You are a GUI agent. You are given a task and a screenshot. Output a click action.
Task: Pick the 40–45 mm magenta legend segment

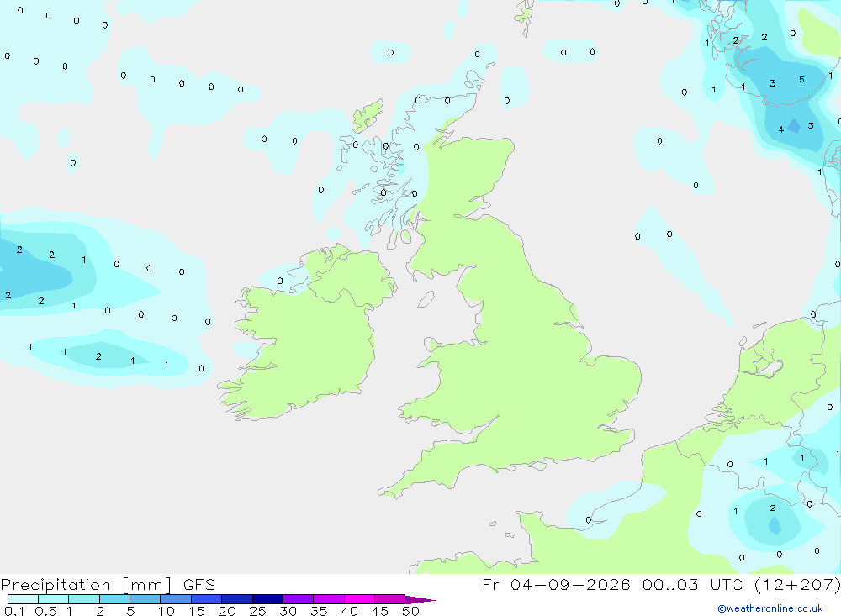point(359,599)
